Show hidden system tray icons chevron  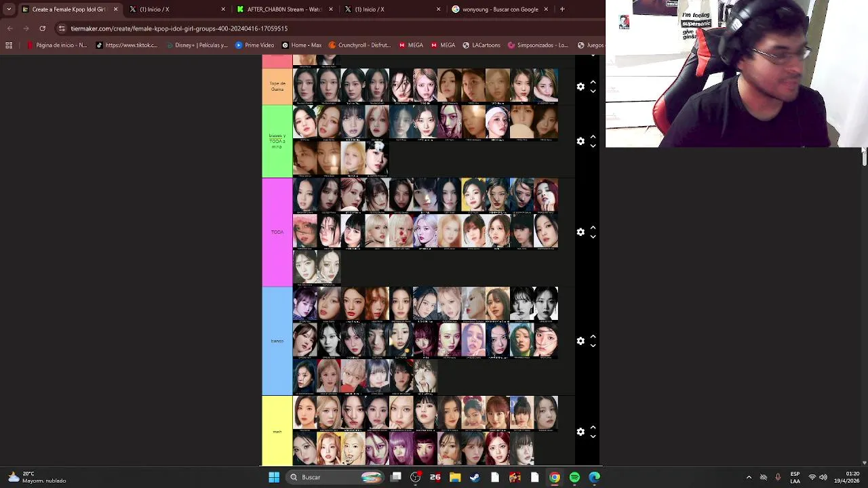(x=749, y=477)
